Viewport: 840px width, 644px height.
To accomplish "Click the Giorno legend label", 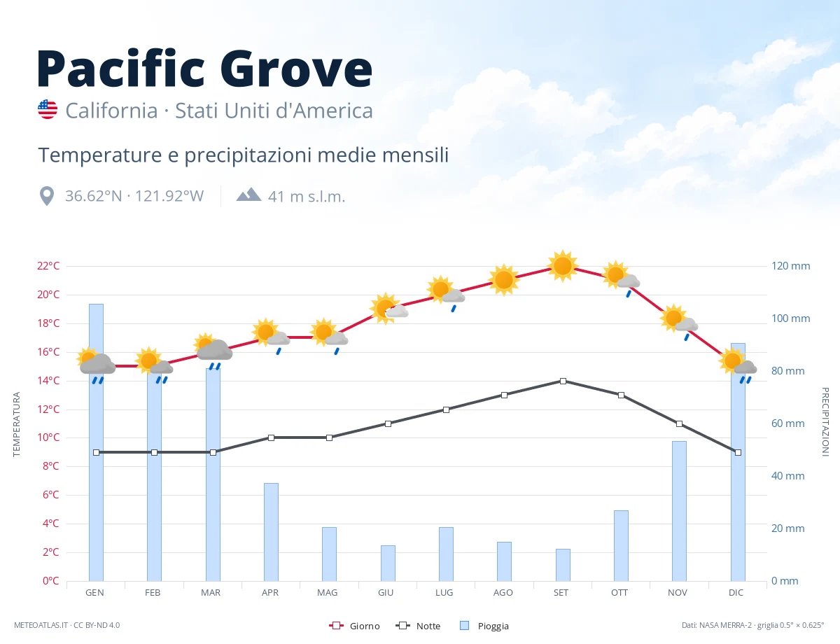I will tap(365, 626).
